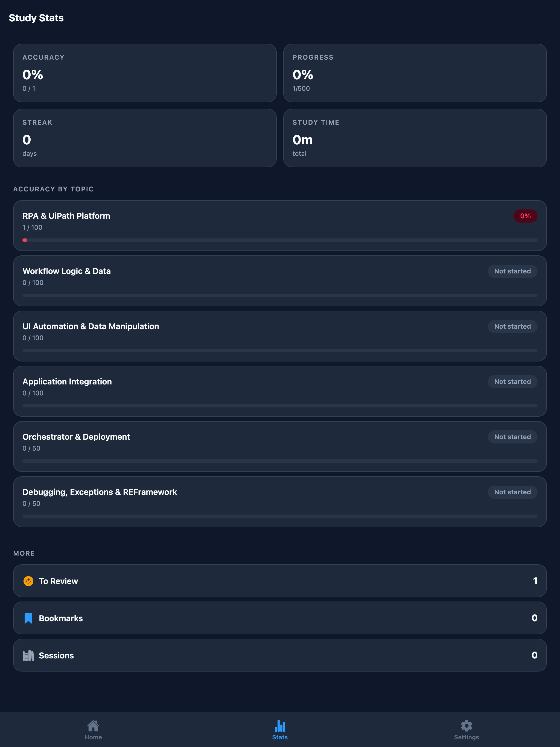
Task: Click Not started badge on UI Automation
Action: [512, 326]
